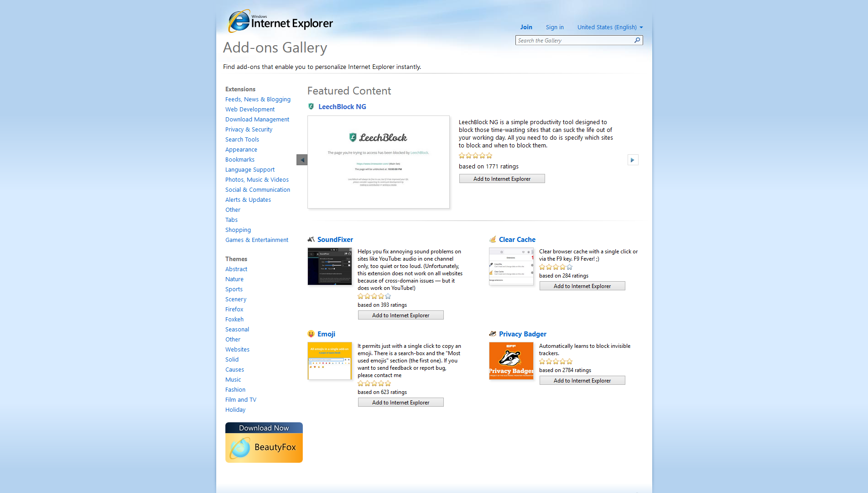Click the search magnifier icon
The image size is (868, 493).
pyautogui.click(x=637, y=40)
